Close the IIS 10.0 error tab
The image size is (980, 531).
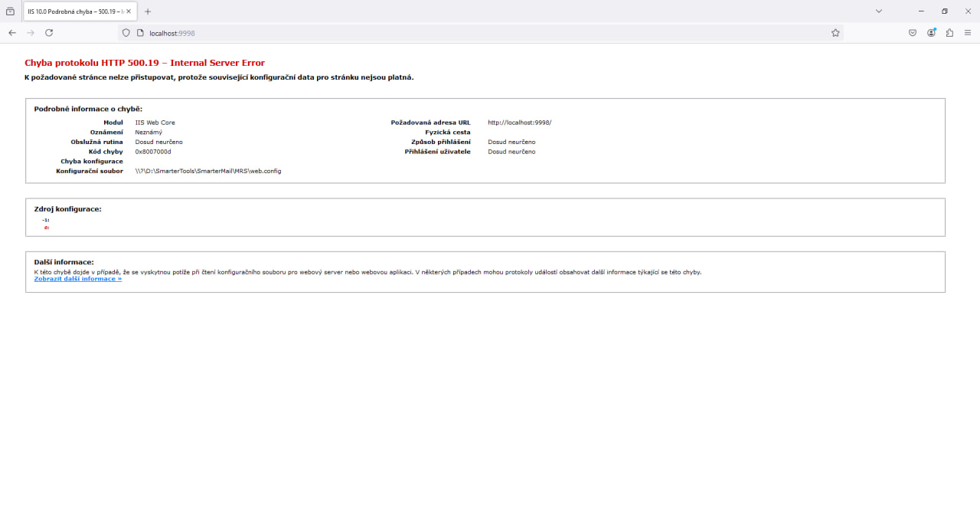(x=129, y=11)
